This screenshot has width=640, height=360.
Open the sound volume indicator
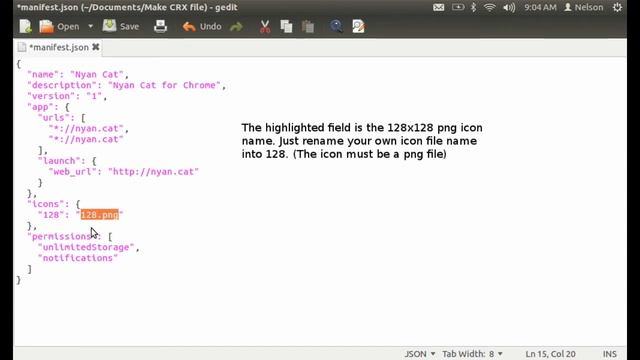click(509, 7)
